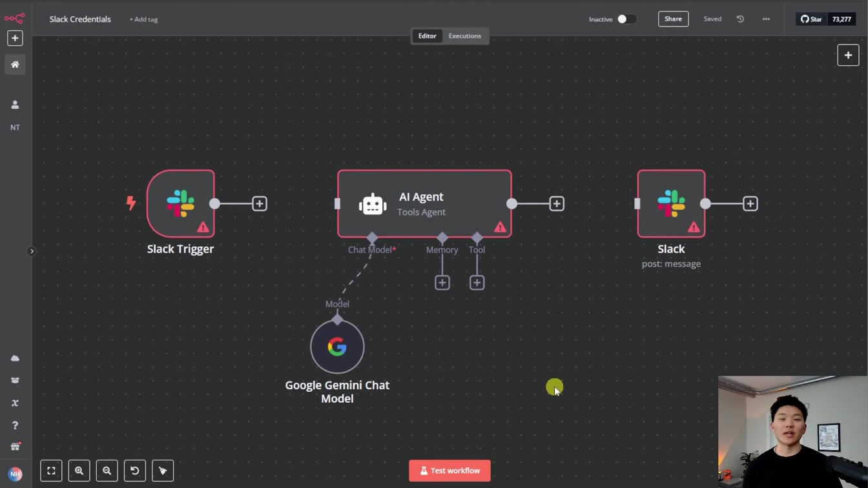The image size is (868, 488).
Task: Select the AI Agent node
Action: pos(424,203)
